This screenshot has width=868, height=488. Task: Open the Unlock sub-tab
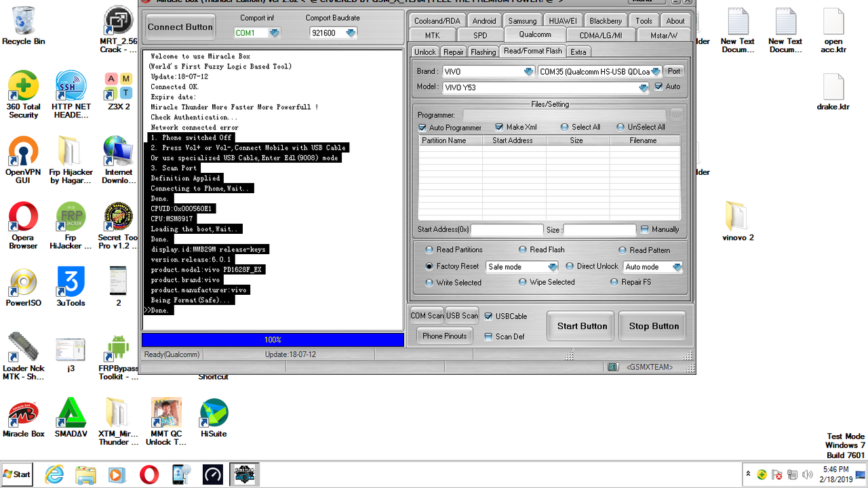point(425,52)
